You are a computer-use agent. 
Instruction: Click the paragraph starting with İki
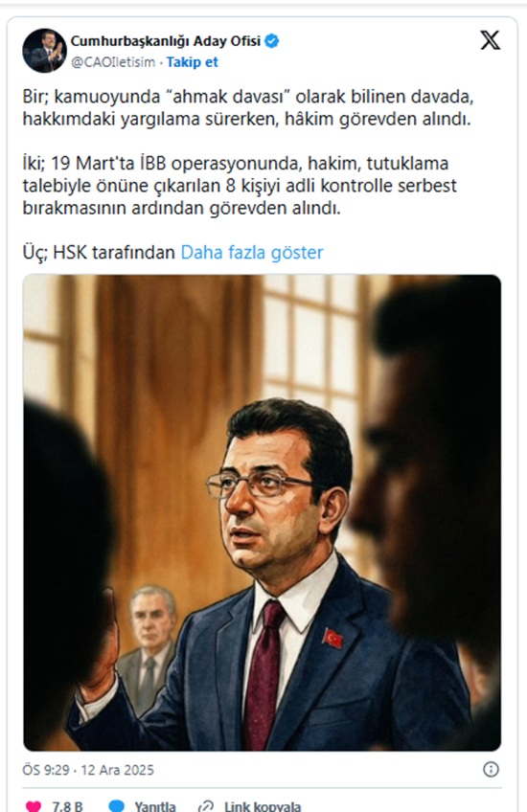[240, 186]
